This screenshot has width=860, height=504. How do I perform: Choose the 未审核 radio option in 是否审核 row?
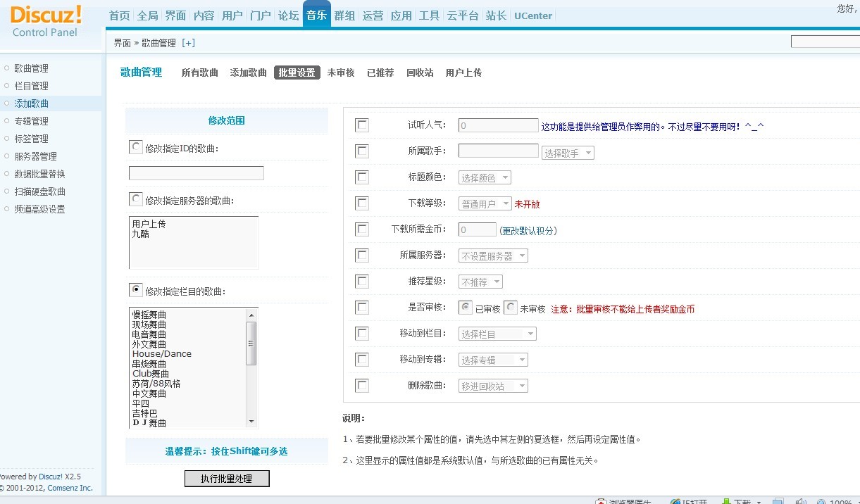point(511,308)
